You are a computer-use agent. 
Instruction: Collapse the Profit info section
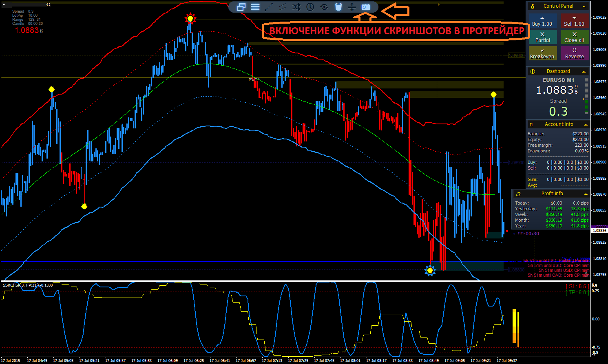586,194
